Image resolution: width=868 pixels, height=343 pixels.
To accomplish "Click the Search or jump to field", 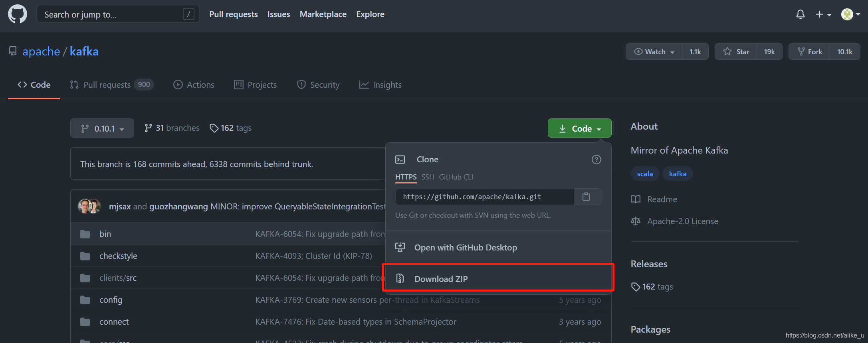I will tap(118, 14).
